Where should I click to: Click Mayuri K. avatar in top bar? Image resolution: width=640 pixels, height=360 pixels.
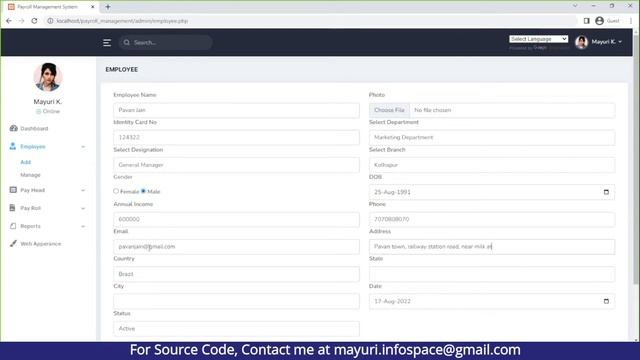point(581,42)
